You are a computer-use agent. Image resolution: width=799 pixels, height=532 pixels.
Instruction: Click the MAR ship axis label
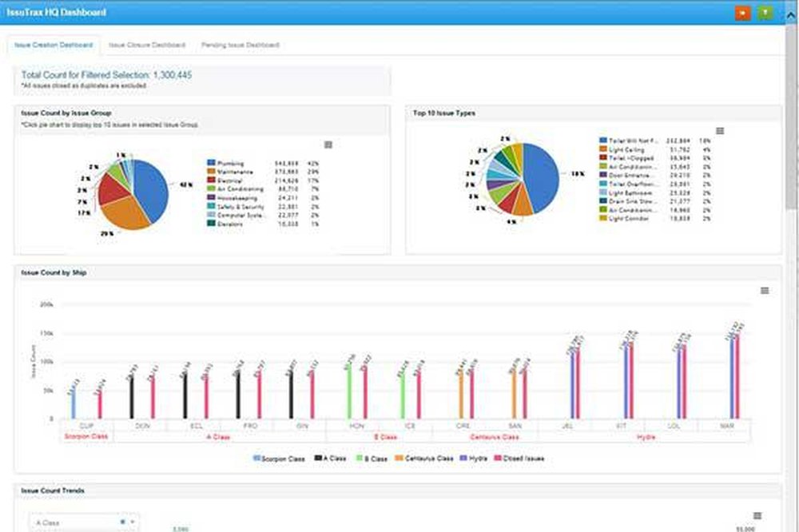727,426
